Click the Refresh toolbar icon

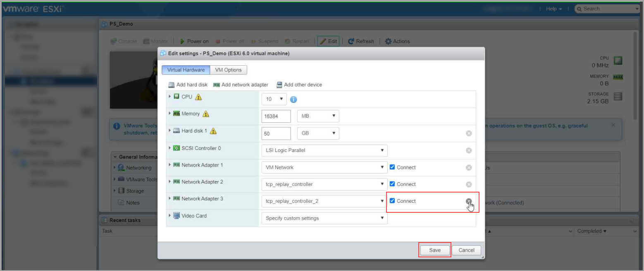(x=351, y=41)
